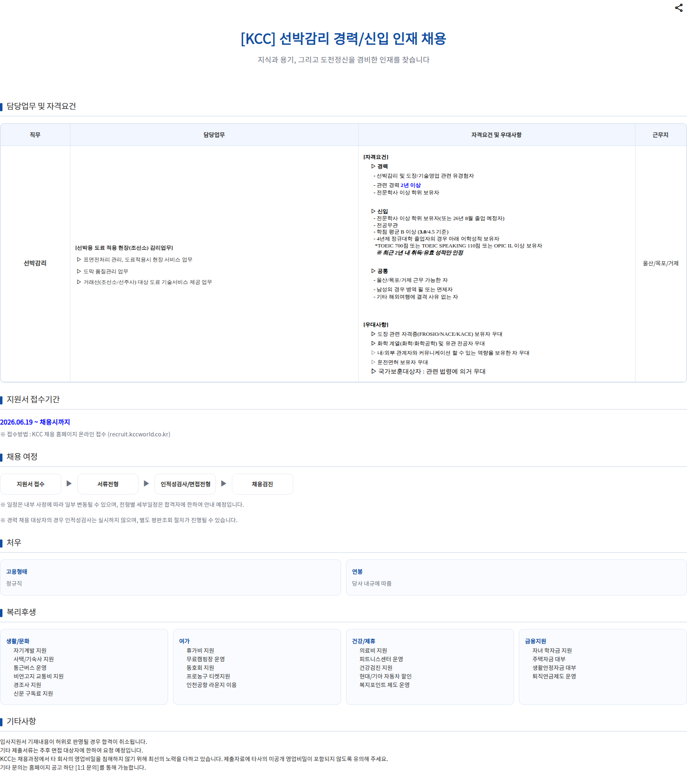The image size is (687, 784).
Task: Click the share icon at top right
Action: coord(679,8)
